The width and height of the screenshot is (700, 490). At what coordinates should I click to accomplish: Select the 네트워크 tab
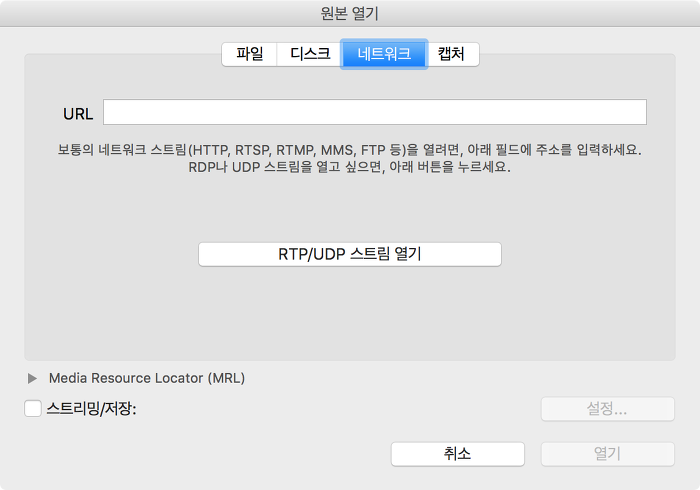tap(384, 54)
